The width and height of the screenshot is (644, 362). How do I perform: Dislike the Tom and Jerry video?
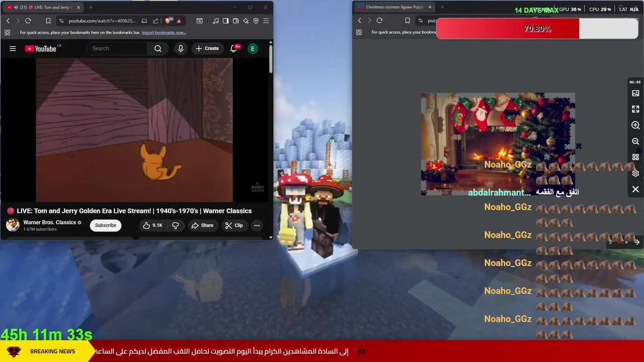176,225
